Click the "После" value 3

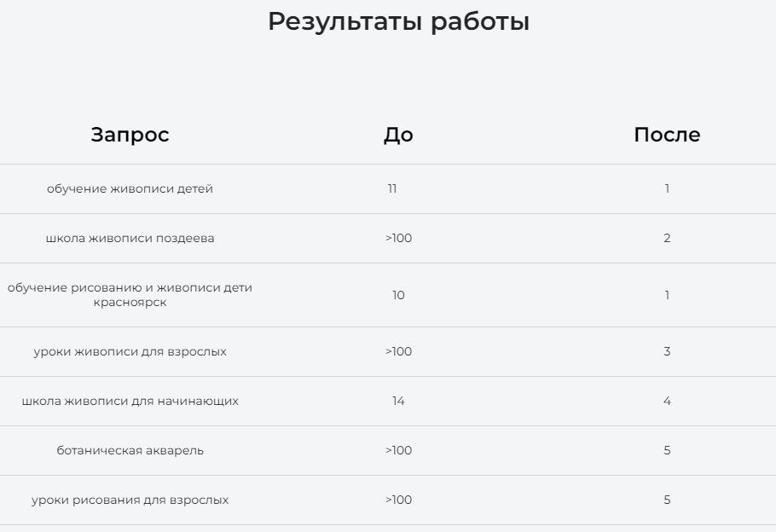point(667,351)
